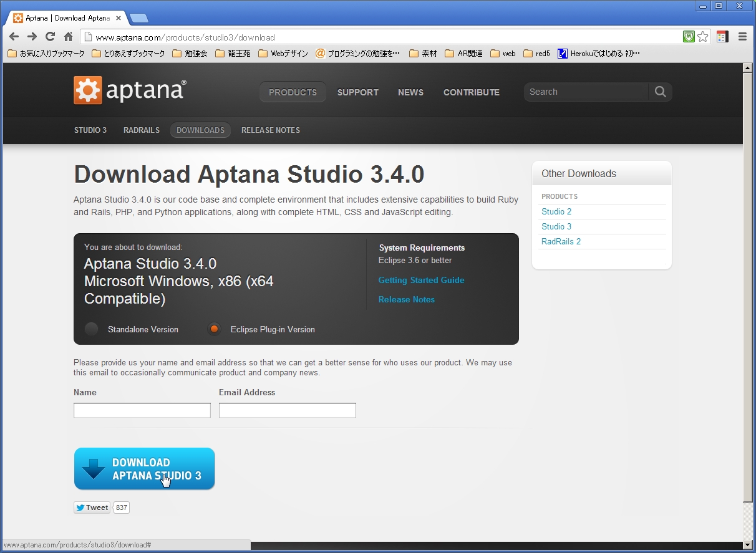Open the Studio 3 download link
Viewport: 756px width, 553px height.
pos(556,227)
